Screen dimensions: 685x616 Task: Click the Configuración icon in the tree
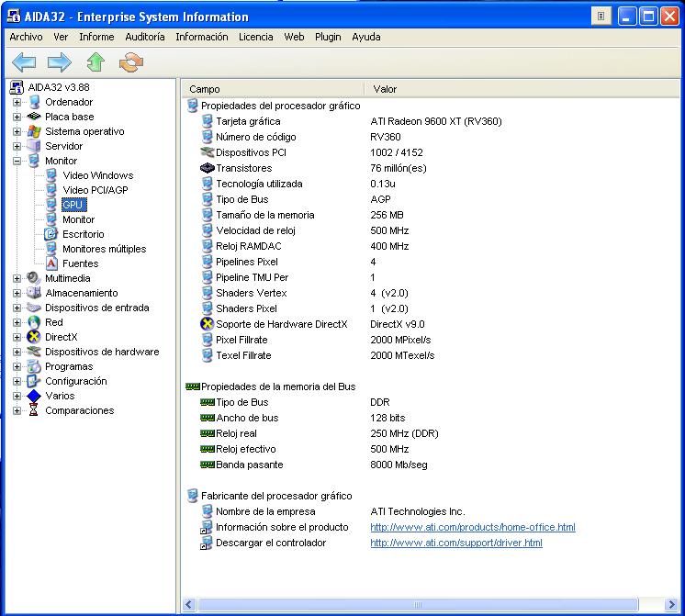click(x=34, y=381)
